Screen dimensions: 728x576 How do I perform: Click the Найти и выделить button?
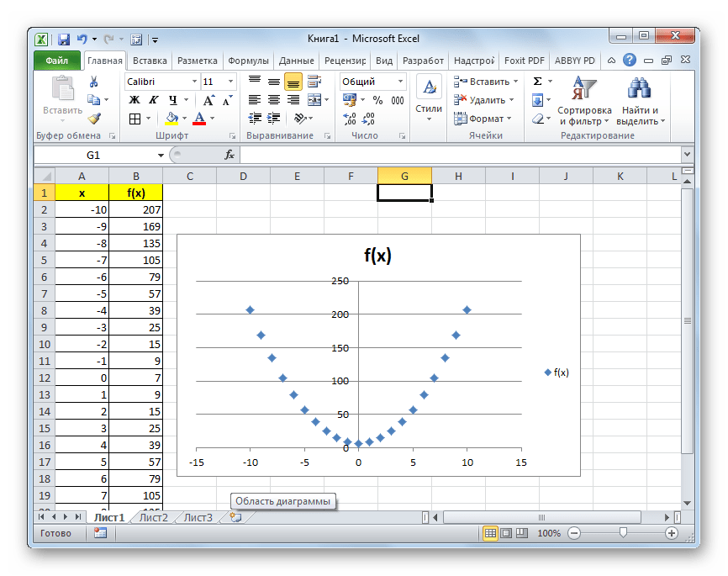point(641,99)
